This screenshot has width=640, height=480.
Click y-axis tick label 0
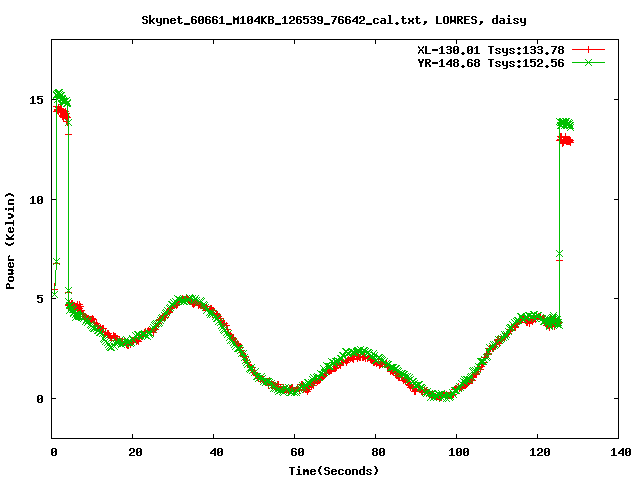point(40,399)
